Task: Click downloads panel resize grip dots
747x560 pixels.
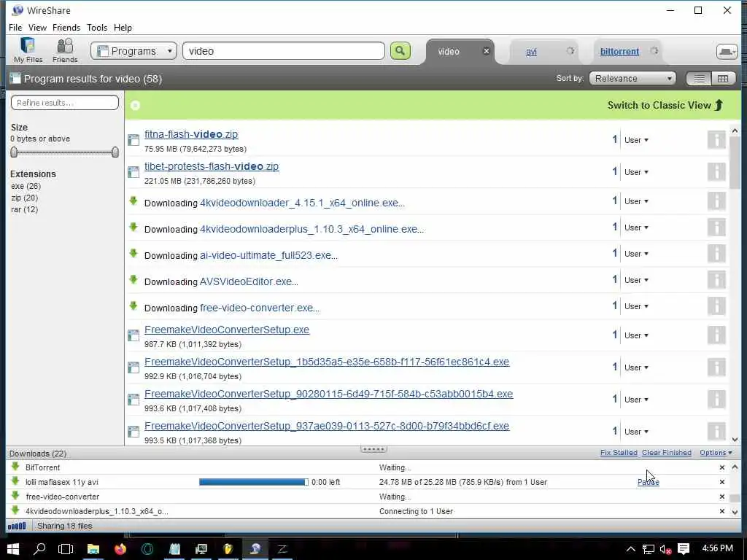Action: (x=373, y=449)
